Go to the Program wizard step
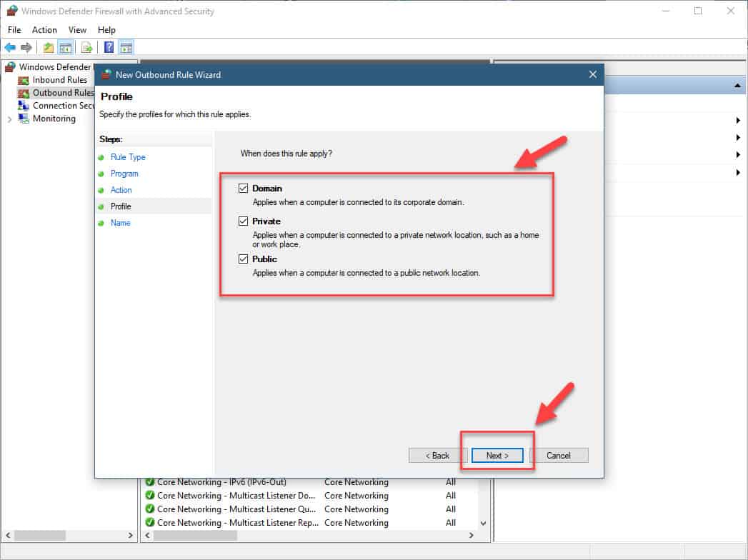This screenshot has height=560, width=748. pos(124,174)
